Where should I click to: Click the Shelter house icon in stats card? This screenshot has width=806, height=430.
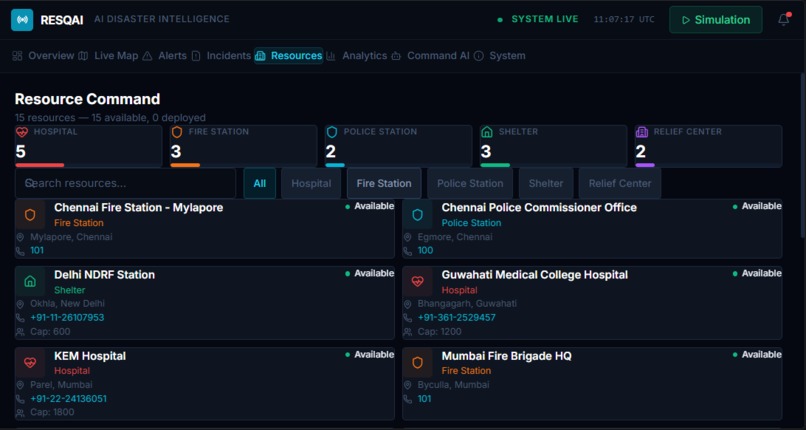pos(487,132)
